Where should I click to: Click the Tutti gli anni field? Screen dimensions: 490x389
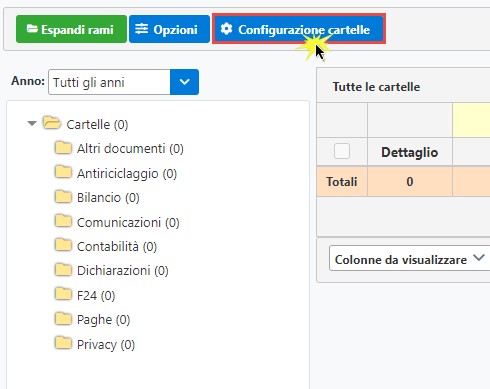point(109,82)
